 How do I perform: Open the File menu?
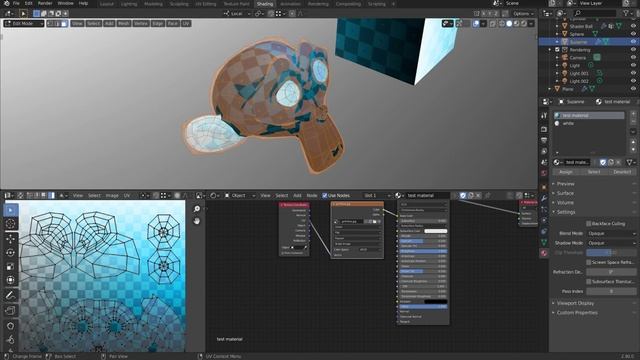(16, 3)
